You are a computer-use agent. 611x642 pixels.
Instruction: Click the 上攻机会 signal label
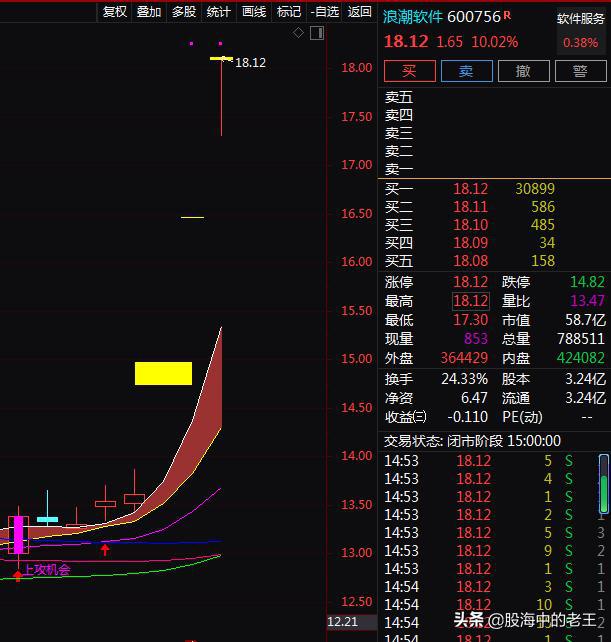click(x=48, y=570)
